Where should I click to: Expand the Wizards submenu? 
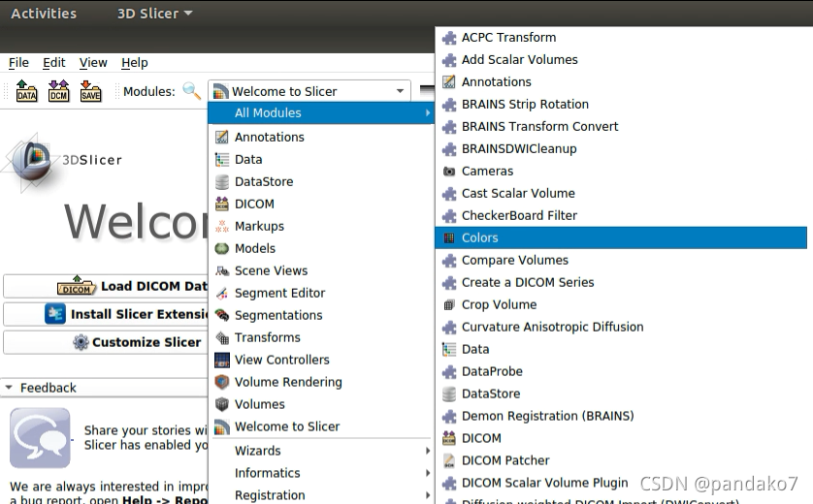point(321,451)
